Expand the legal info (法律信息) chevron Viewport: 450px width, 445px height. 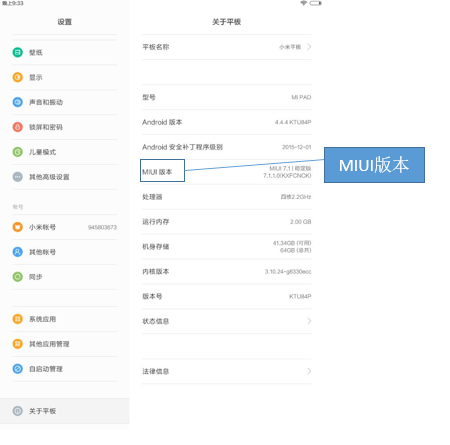click(309, 371)
